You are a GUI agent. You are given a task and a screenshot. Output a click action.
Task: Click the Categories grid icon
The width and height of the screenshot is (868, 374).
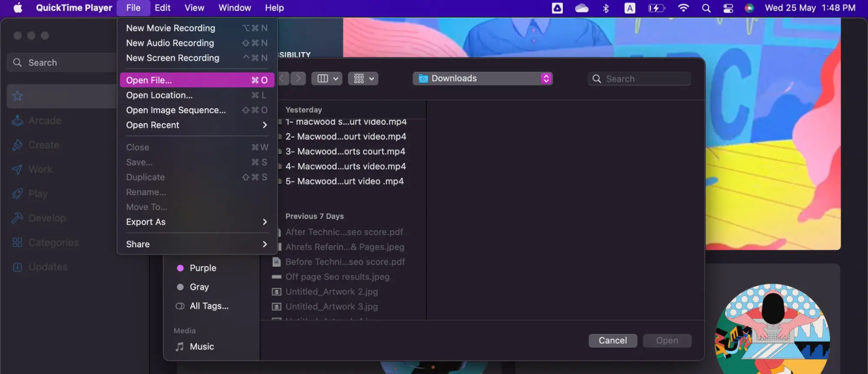tap(17, 243)
